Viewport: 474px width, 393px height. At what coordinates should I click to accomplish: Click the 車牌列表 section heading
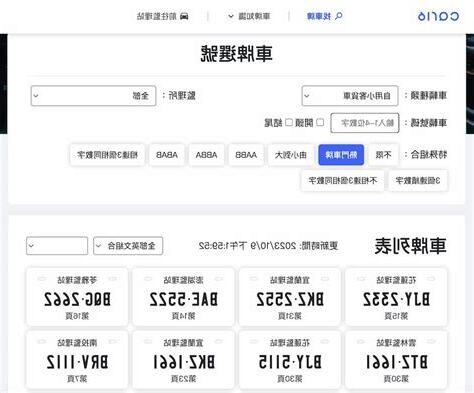pyautogui.click(x=410, y=246)
